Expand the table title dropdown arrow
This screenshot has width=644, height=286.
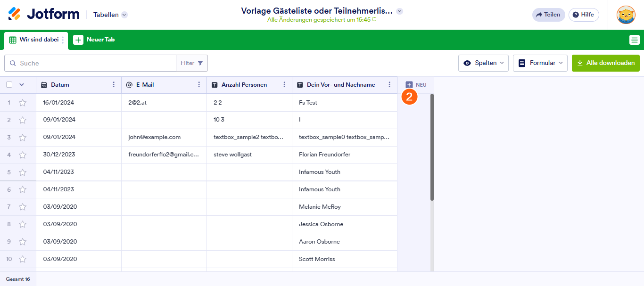400,11
